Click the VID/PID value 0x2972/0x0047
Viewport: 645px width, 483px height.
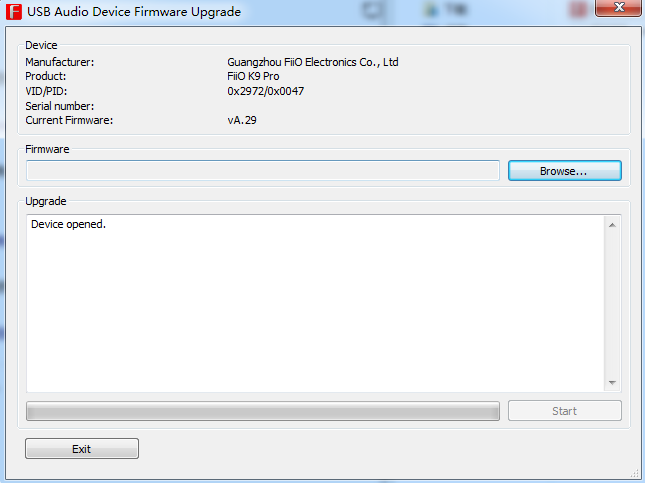(265, 91)
